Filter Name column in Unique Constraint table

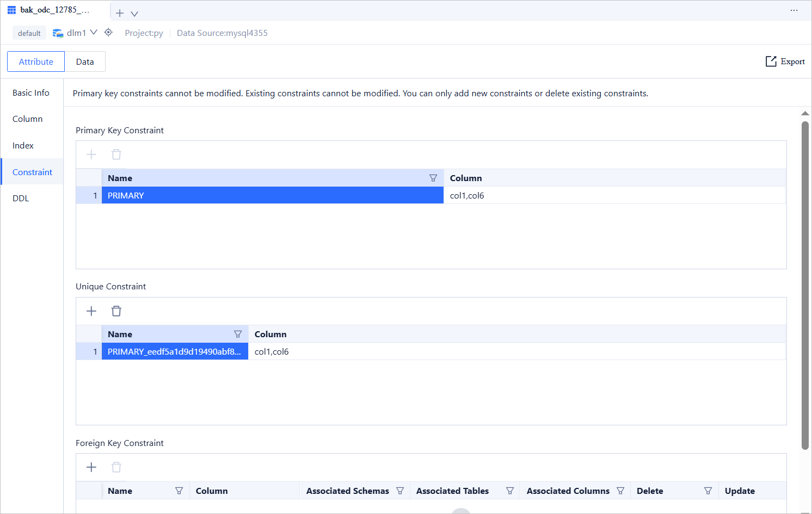(x=238, y=334)
